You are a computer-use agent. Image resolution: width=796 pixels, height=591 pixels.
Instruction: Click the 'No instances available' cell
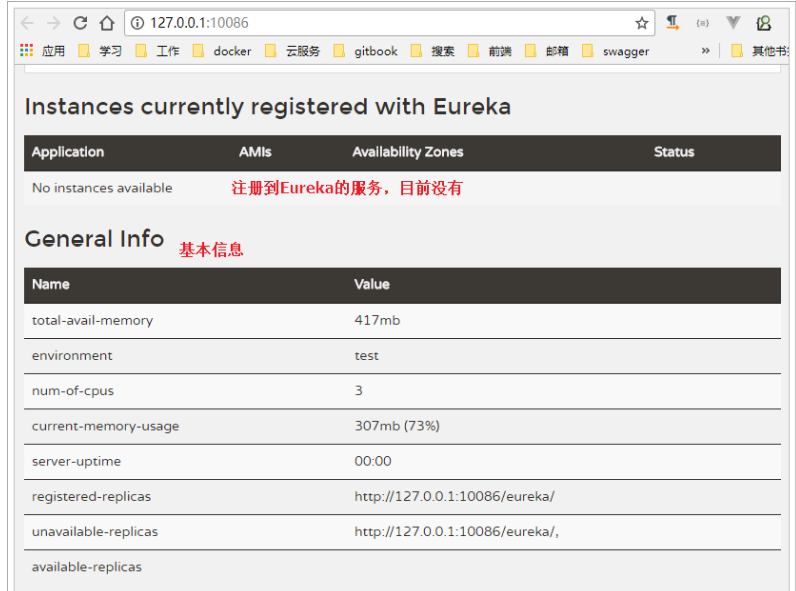click(x=102, y=188)
